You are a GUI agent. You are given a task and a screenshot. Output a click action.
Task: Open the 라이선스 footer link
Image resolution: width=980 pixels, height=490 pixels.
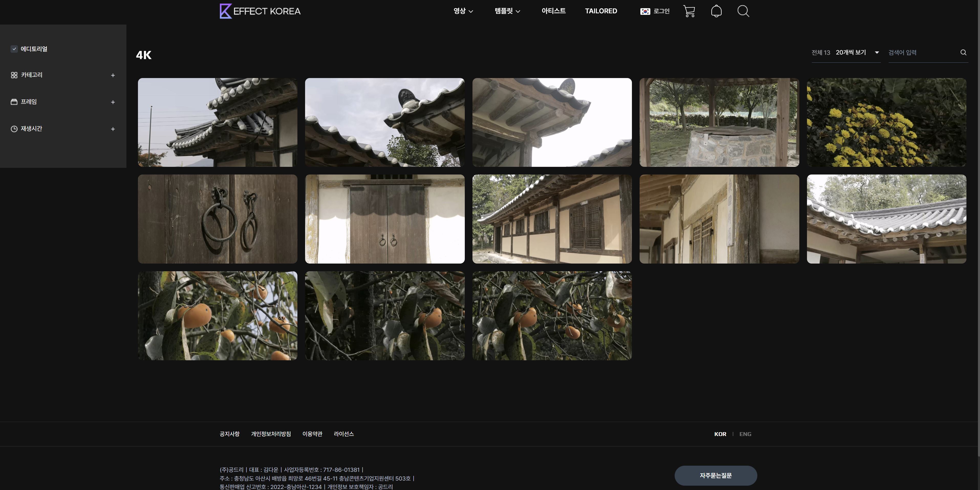coord(343,434)
